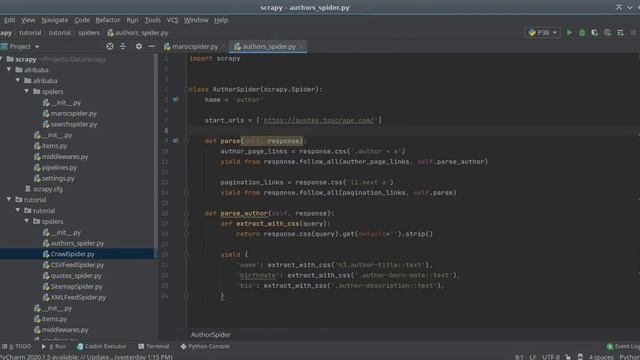
Task: Open the Terminal tool window
Action: coord(153,346)
